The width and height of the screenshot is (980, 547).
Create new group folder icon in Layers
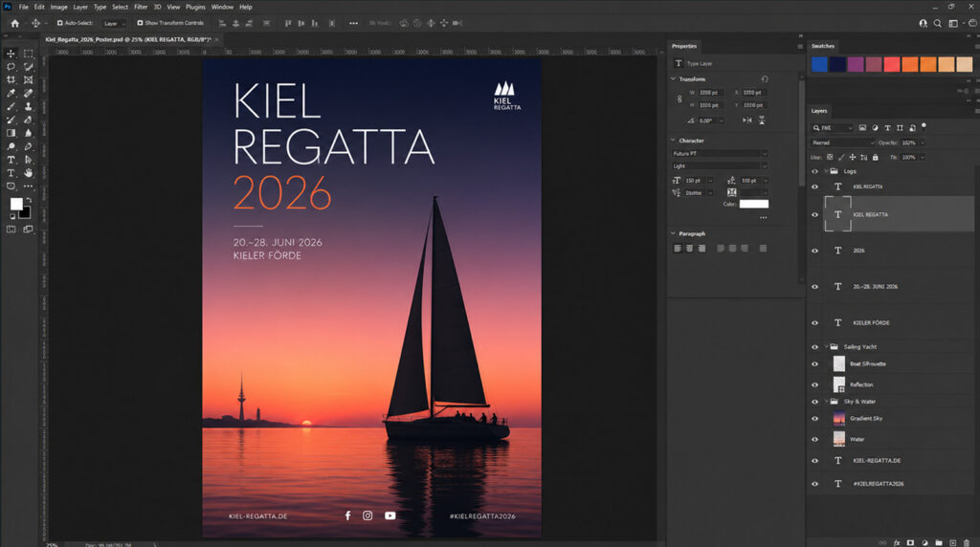pyautogui.click(x=939, y=542)
